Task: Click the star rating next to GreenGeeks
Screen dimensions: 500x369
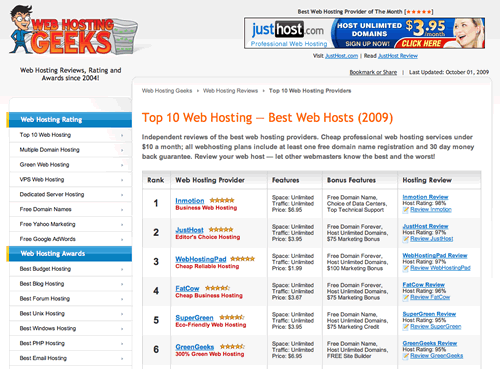Action: click(232, 347)
